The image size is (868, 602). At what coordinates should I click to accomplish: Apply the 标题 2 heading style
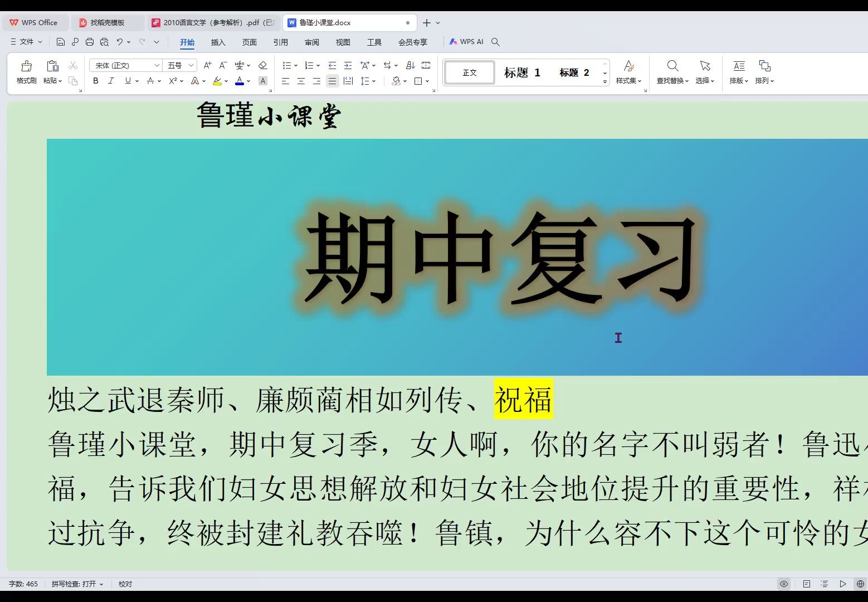coord(574,72)
